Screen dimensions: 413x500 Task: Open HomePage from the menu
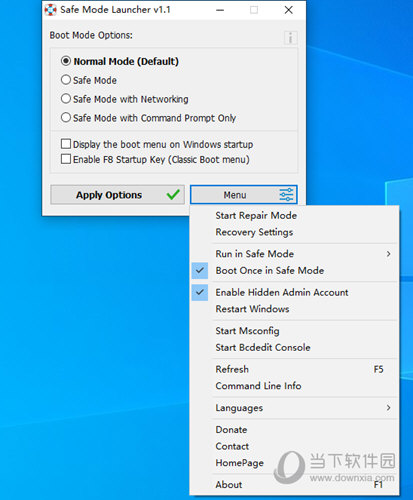tap(239, 463)
